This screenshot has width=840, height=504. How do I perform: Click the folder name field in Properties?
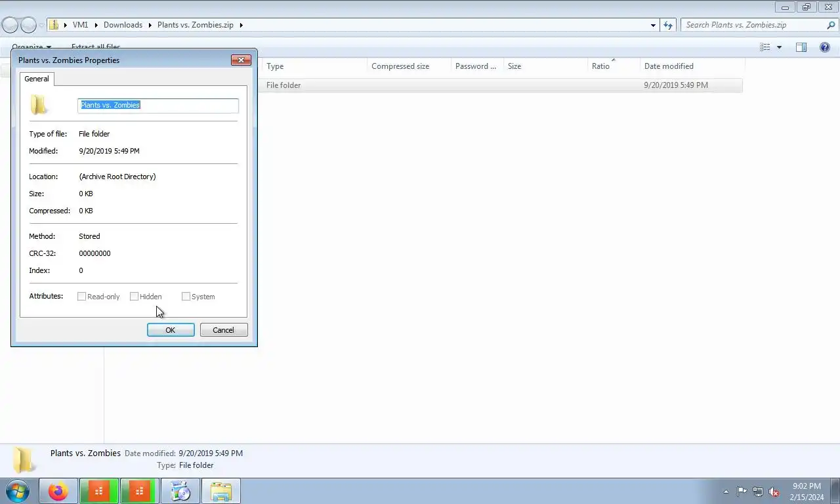(158, 105)
